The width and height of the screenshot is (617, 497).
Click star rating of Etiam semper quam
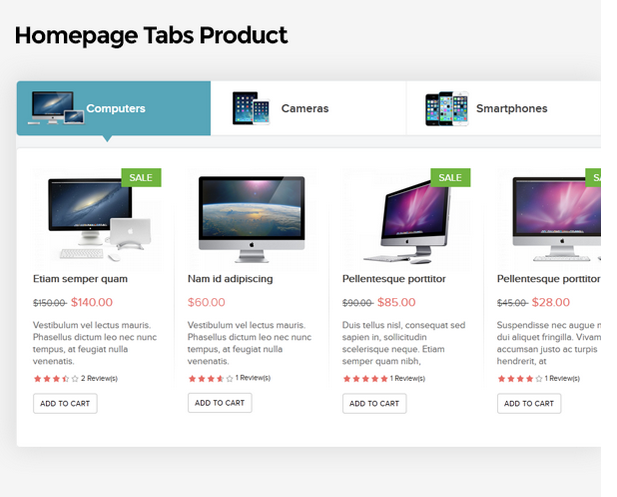[56, 379]
